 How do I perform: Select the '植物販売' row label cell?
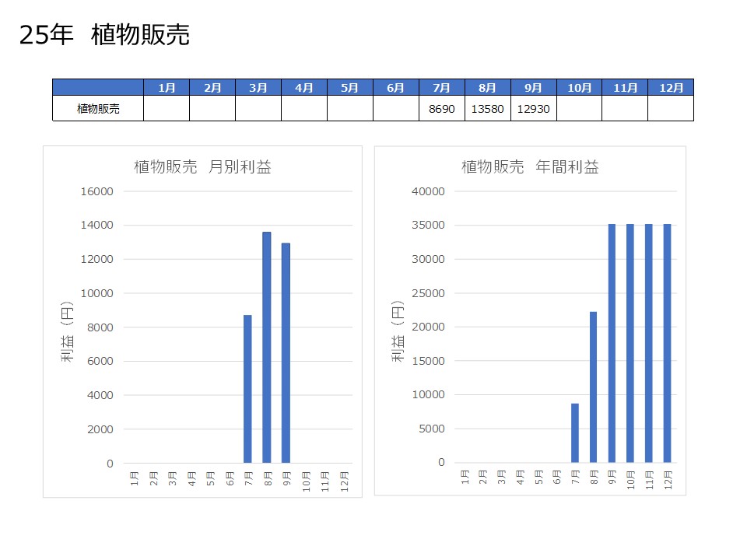click(x=98, y=109)
